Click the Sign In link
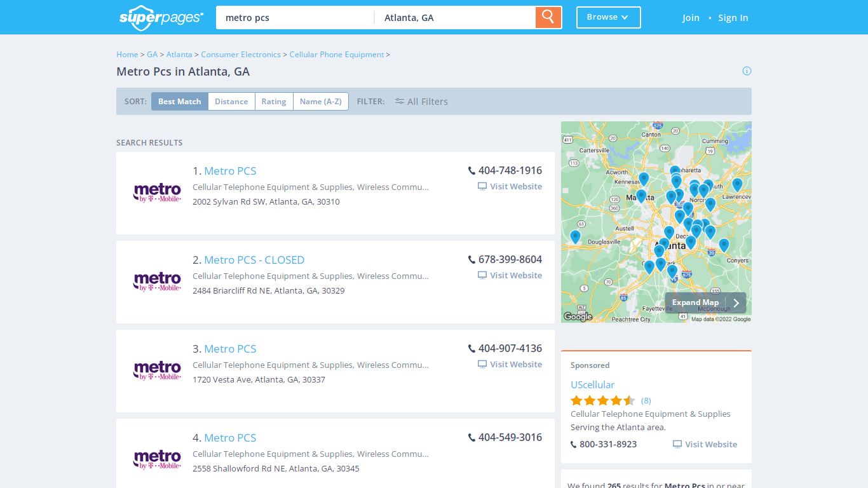Viewport: 868px width, 488px height. point(733,18)
